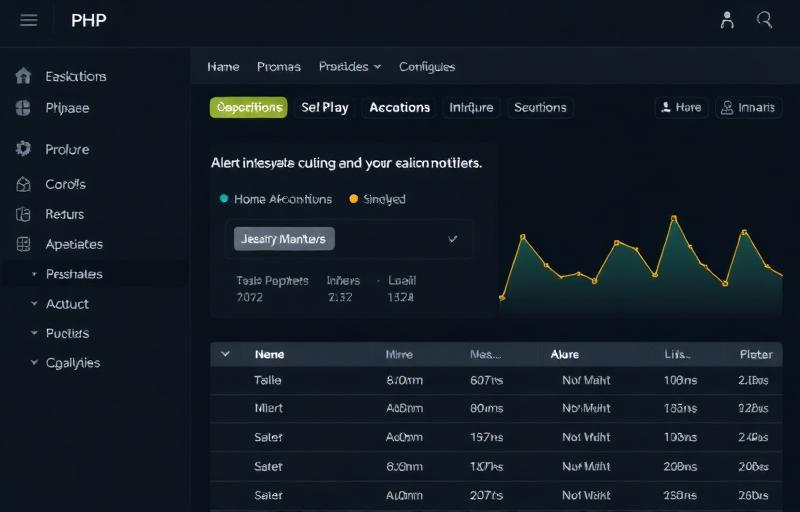Click the search magnifier icon

click(765, 20)
